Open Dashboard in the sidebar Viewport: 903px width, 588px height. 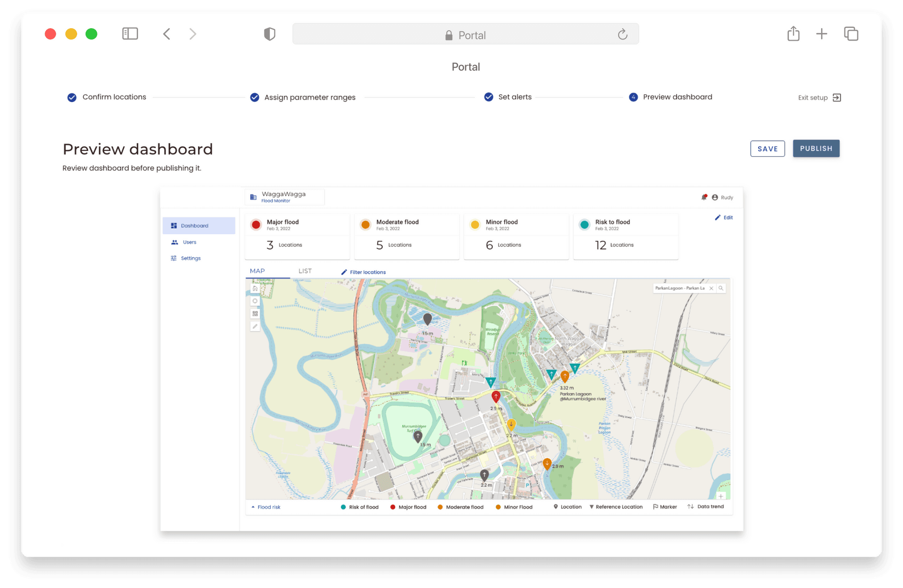pos(199,226)
